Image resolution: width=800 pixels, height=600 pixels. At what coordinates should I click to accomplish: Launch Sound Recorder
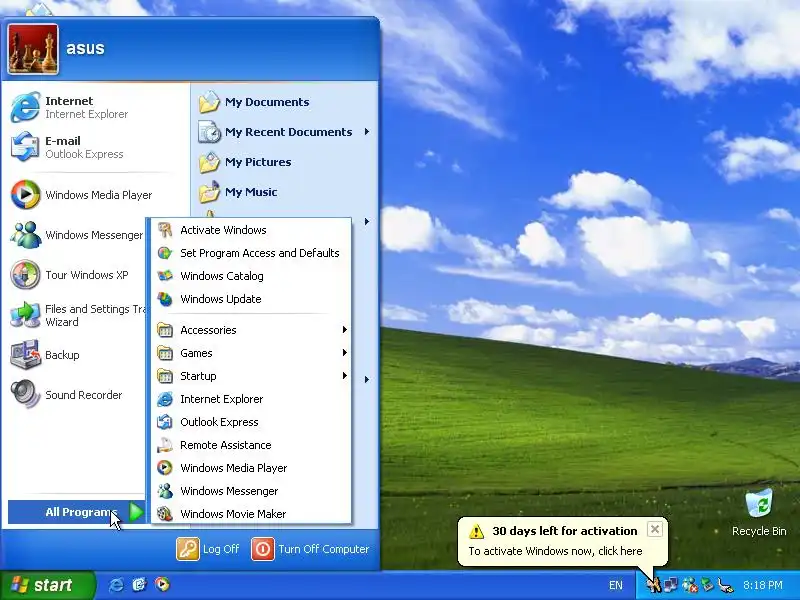point(77,395)
